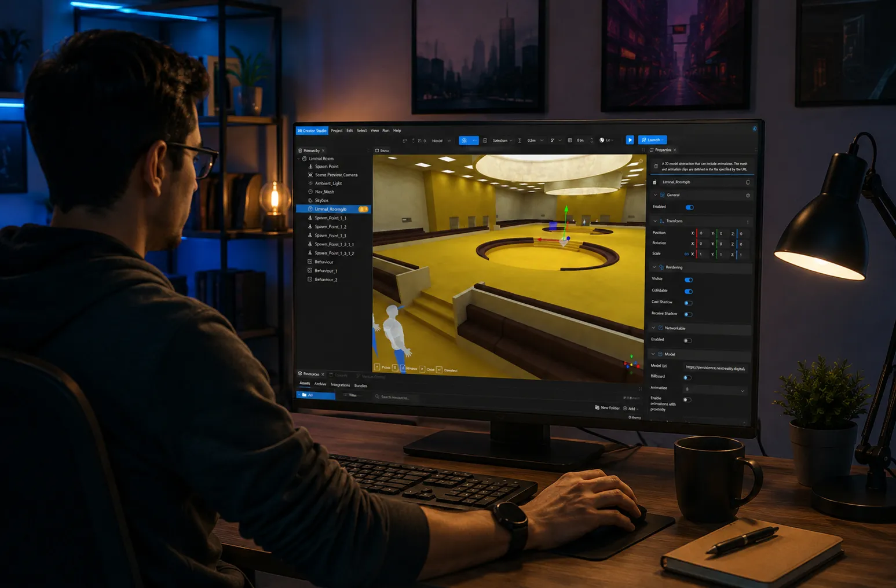
Task: Open the Run menu
Action: point(386,131)
